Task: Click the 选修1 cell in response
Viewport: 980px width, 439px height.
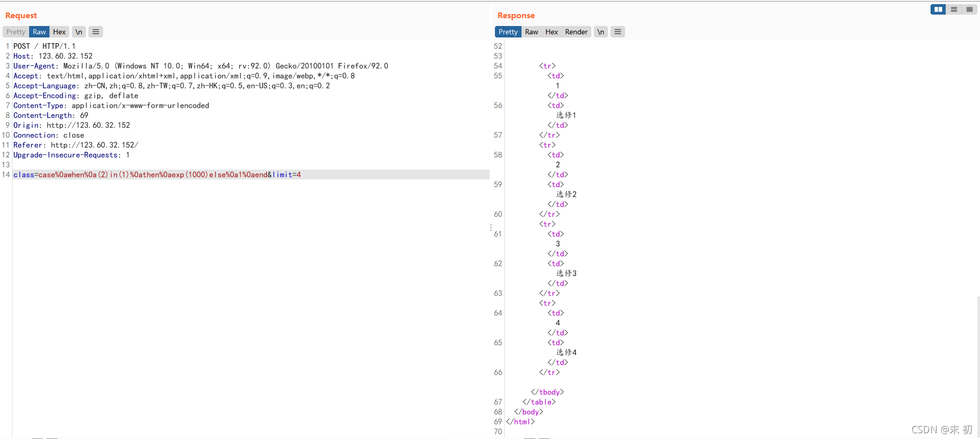Action: (566, 115)
